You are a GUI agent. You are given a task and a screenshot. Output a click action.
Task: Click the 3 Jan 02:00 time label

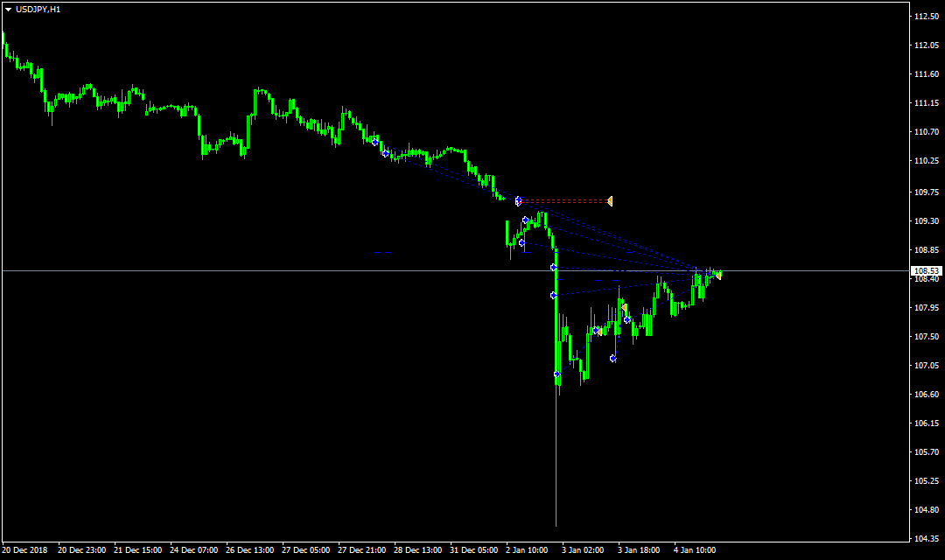coord(583,550)
